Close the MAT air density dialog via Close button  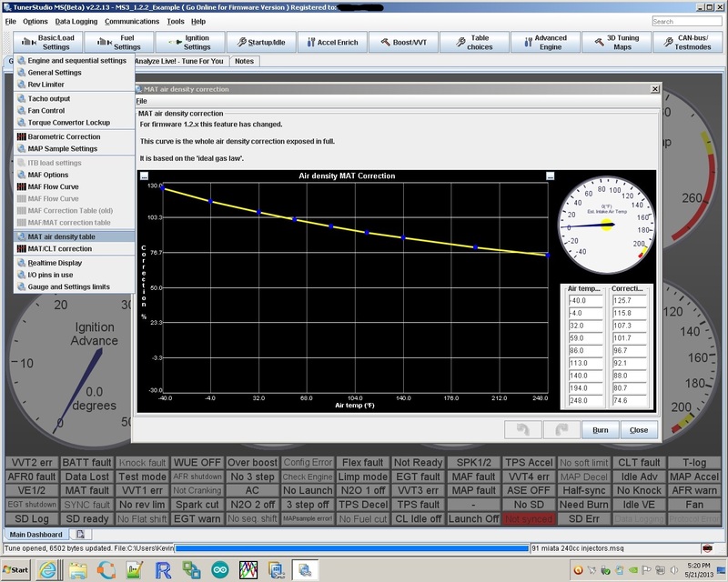pos(638,430)
